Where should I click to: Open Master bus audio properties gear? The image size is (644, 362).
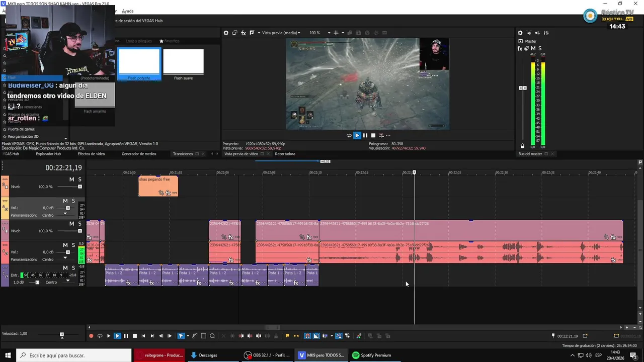point(520,33)
